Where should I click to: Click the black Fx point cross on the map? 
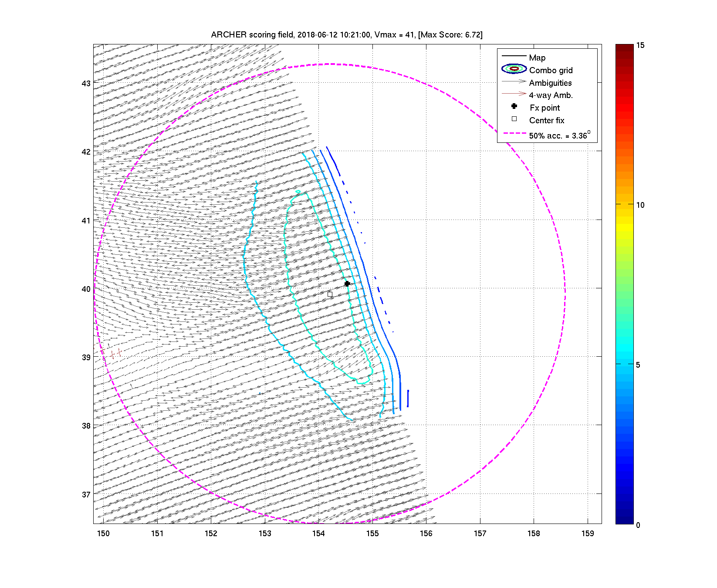tap(347, 284)
